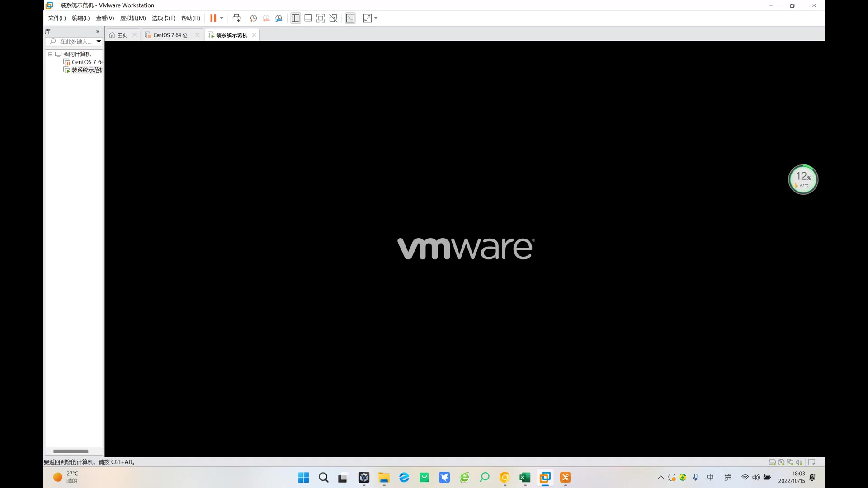868x488 pixels.
Task: Open the power options dropdown arrow
Action: pos(222,18)
